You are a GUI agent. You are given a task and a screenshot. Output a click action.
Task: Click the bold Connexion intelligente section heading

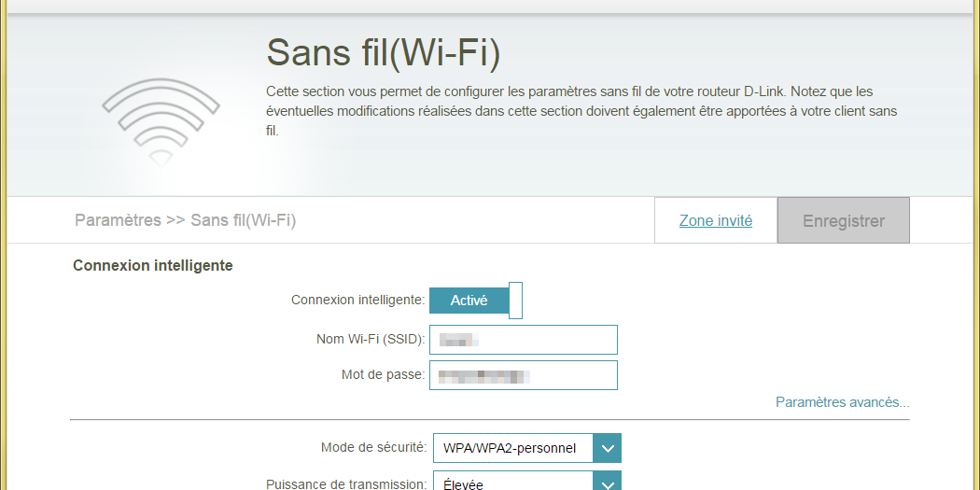pos(153,265)
